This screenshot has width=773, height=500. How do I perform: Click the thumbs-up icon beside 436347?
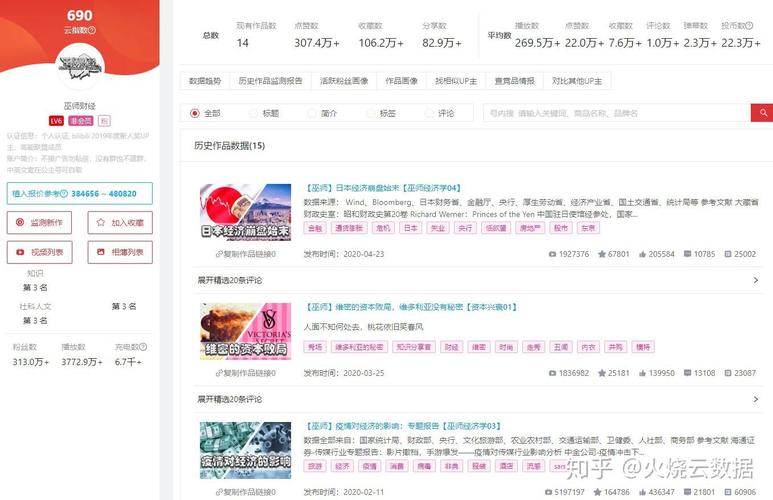(642, 492)
